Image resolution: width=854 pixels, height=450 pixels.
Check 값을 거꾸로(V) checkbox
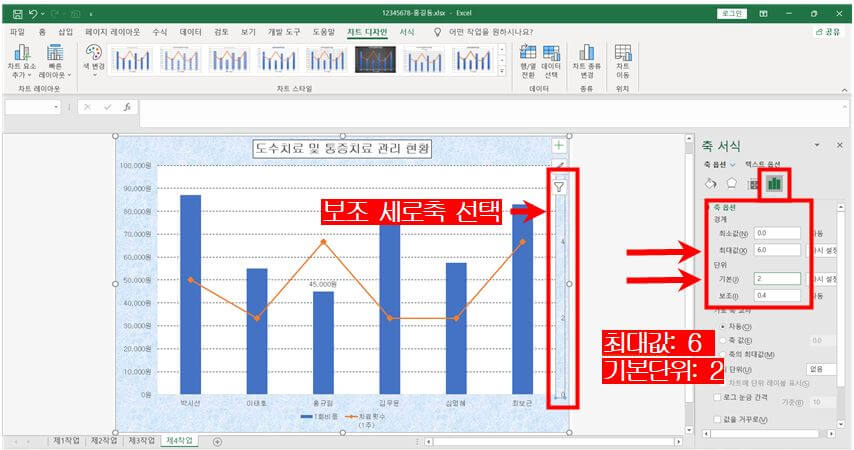pos(718,419)
